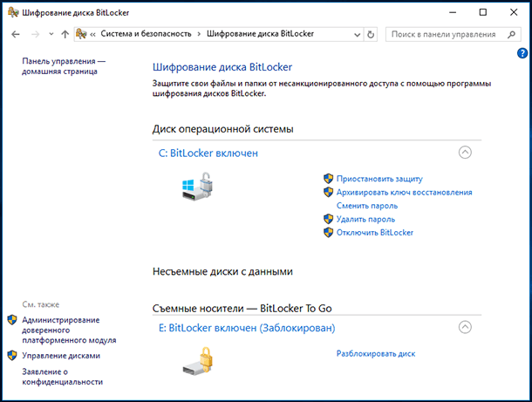This screenshot has width=532, height=402.
Task: Click Съемные носители — BitLocker To Go heading
Action: (x=242, y=309)
